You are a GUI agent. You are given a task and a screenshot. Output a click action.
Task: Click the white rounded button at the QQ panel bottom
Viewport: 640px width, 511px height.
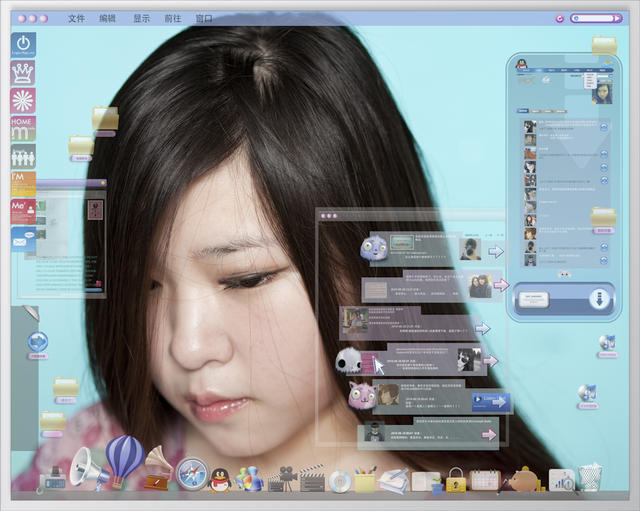coord(533,300)
